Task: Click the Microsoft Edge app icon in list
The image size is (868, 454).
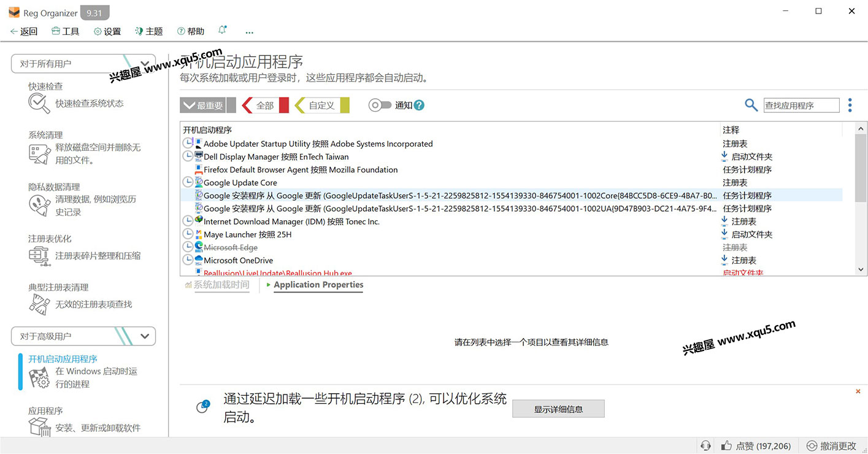Action: [199, 247]
